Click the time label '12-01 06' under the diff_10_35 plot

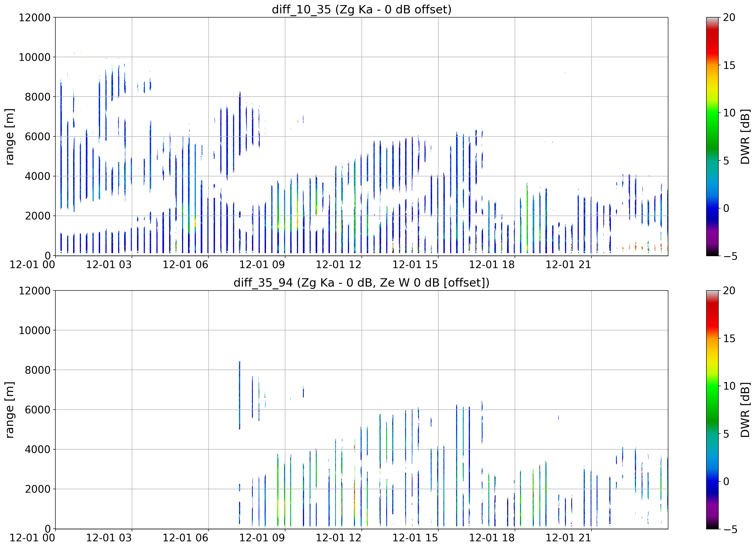click(x=185, y=265)
